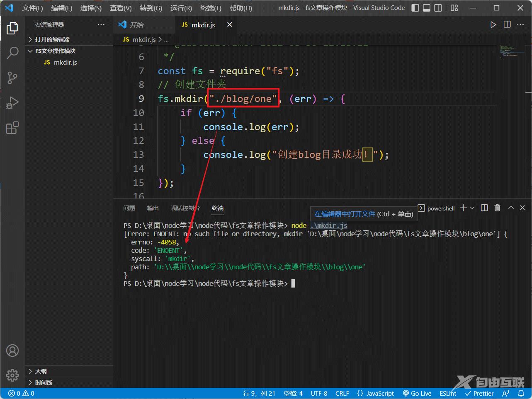Open Customize Layout icon
Image resolution: width=532 pixels, height=399 pixels.
tap(454, 8)
